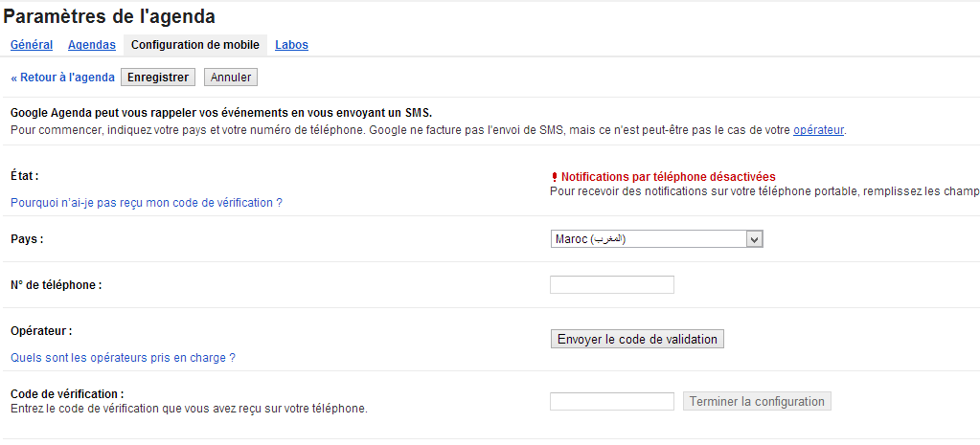The width and height of the screenshot is (980, 445).
Task: Open the link about the missing verification code
Action: [147, 203]
